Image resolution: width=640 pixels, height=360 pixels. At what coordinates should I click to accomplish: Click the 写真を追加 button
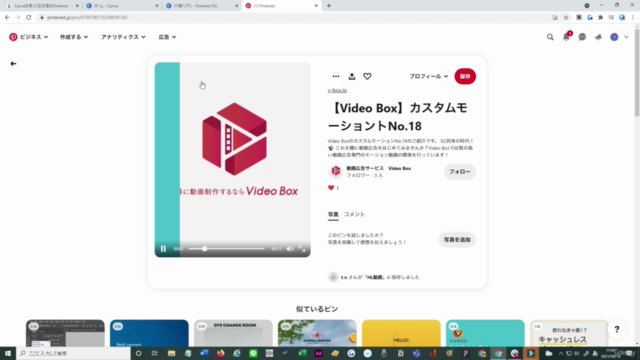(x=457, y=240)
